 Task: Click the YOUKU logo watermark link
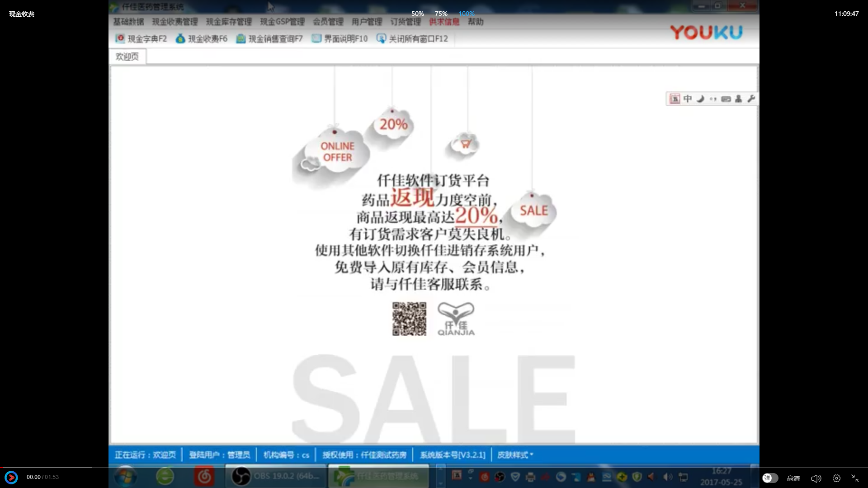pos(706,32)
